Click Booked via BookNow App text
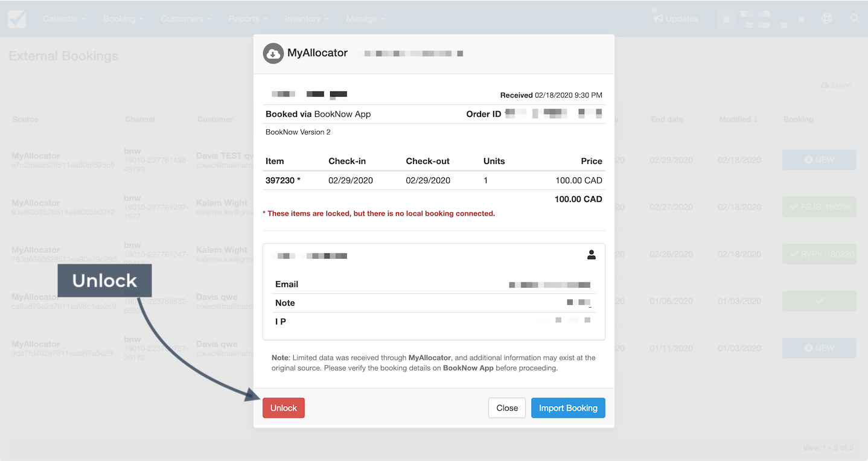Viewport: 868px width, 461px height. [318, 114]
